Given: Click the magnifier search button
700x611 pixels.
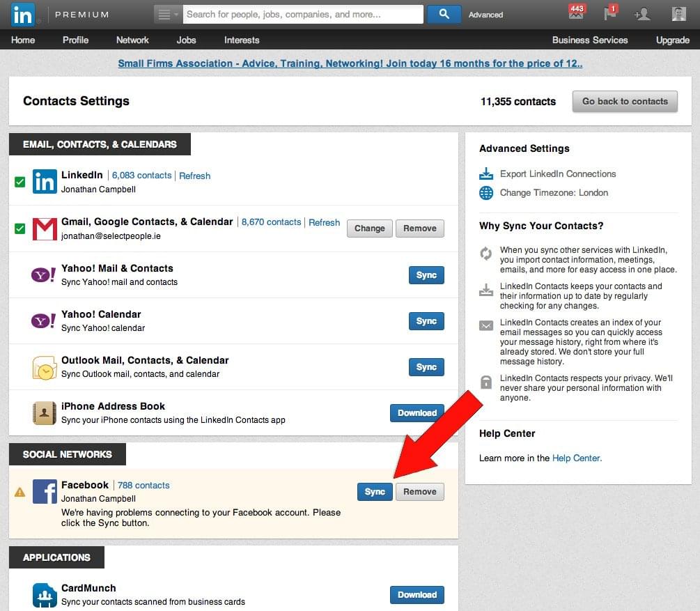Looking at the screenshot, I should [x=444, y=15].
